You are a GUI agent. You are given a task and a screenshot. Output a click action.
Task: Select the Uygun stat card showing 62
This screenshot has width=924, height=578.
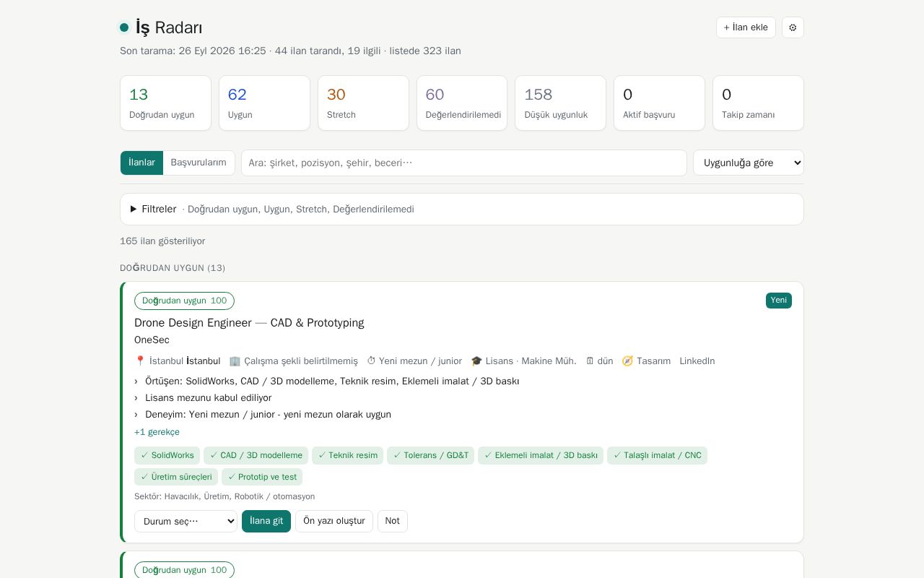[264, 103]
